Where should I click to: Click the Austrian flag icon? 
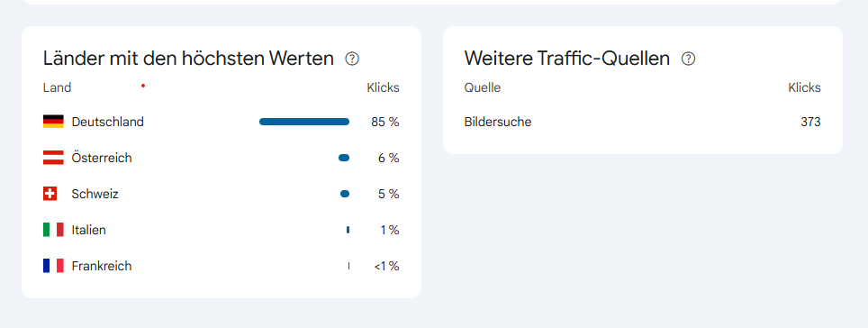click(x=53, y=158)
